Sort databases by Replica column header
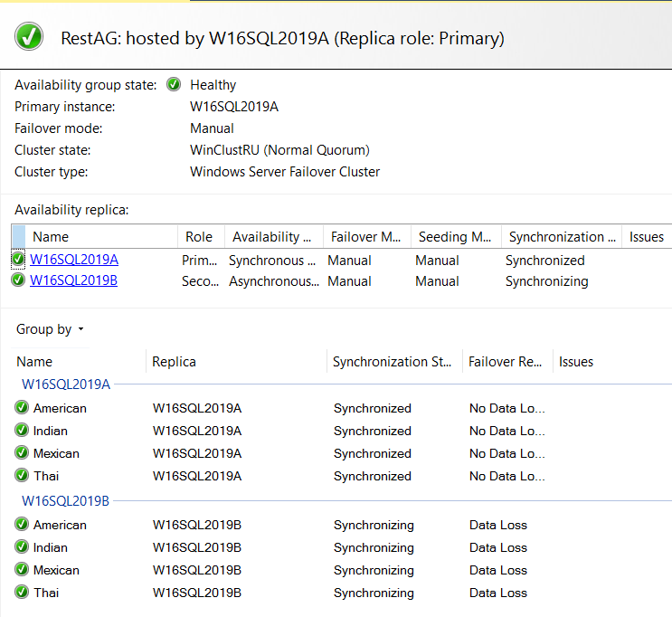Screen dimensions: 672x617 174,362
